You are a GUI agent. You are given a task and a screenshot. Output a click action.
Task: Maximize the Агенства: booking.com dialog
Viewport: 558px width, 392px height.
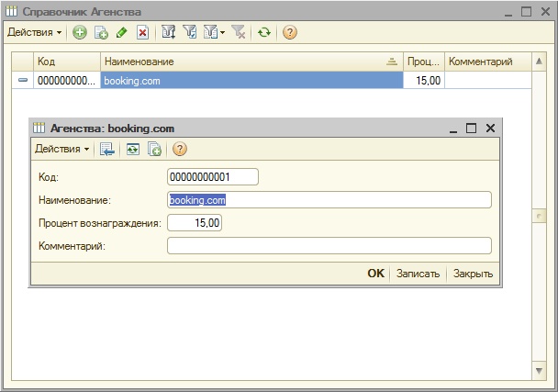click(x=471, y=129)
